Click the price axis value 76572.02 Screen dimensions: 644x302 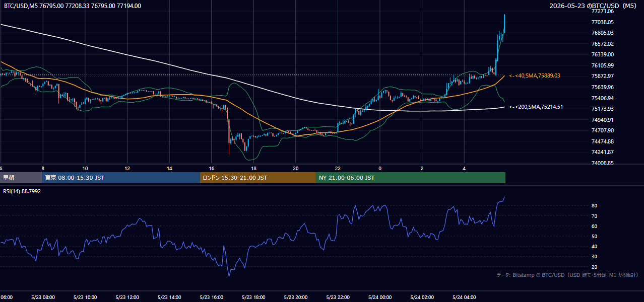(x=602, y=44)
